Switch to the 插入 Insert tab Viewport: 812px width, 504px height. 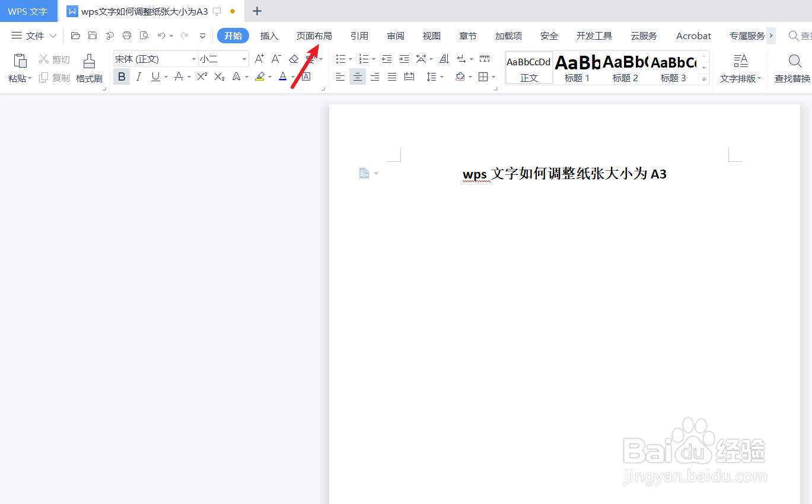coord(269,36)
